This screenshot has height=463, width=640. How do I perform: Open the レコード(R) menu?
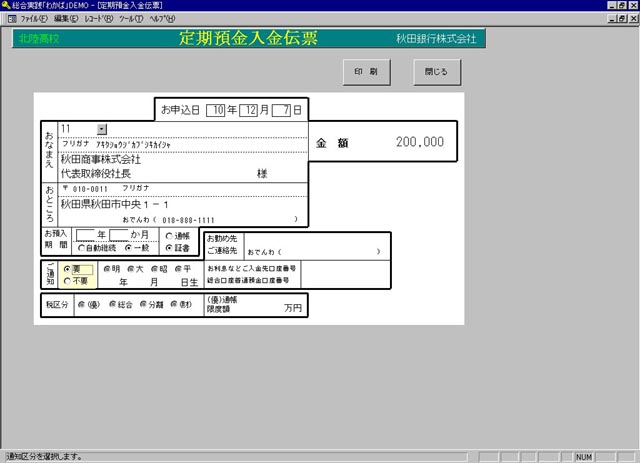[x=100, y=19]
